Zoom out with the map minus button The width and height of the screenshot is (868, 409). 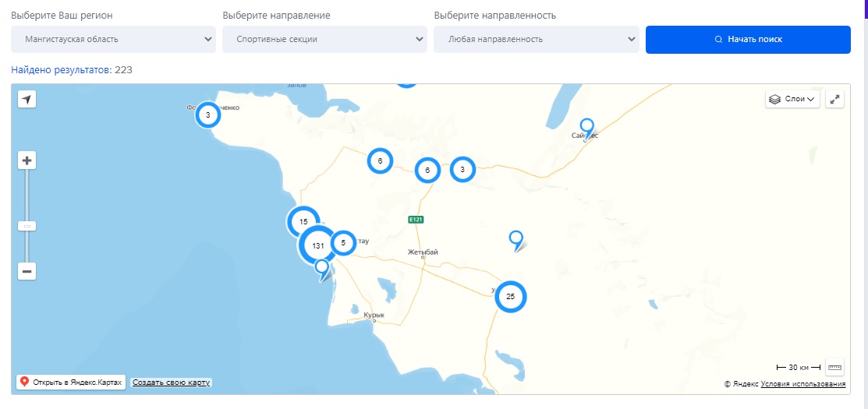pos(27,272)
